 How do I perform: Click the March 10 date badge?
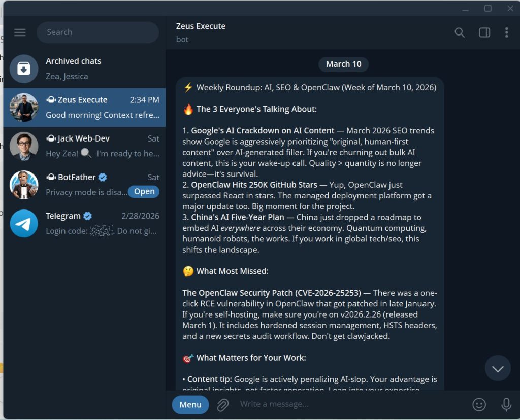[x=344, y=64]
